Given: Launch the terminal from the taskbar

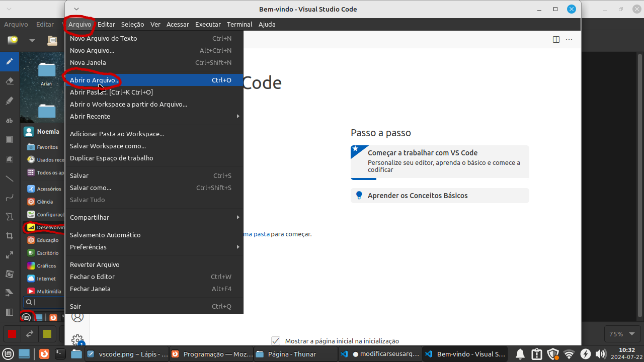Looking at the screenshot, I should (x=60, y=354).
